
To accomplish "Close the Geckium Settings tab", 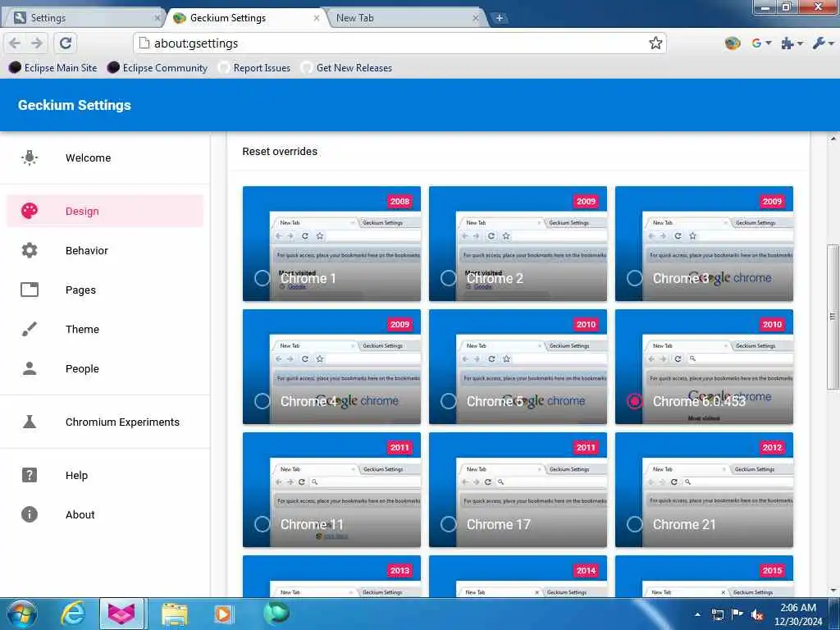I will pos(317,18).
